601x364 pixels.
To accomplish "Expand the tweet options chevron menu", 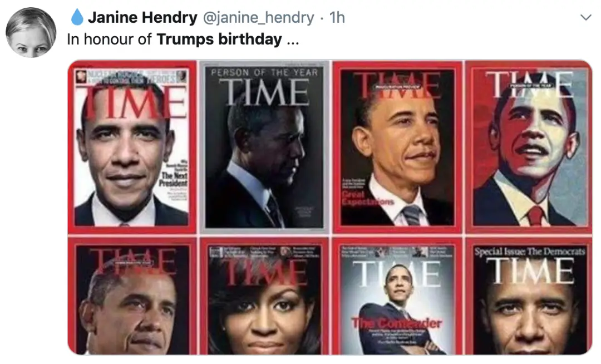I will click(x=585, y=17).
